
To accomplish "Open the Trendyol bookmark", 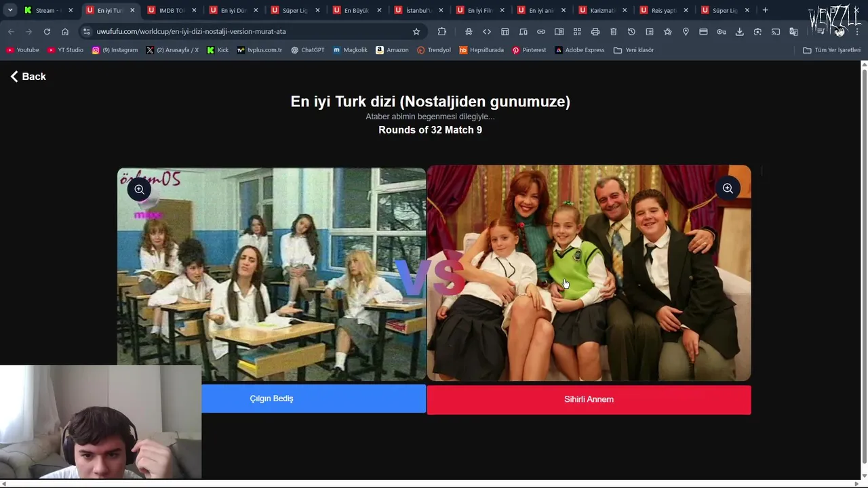I will 434,50.
